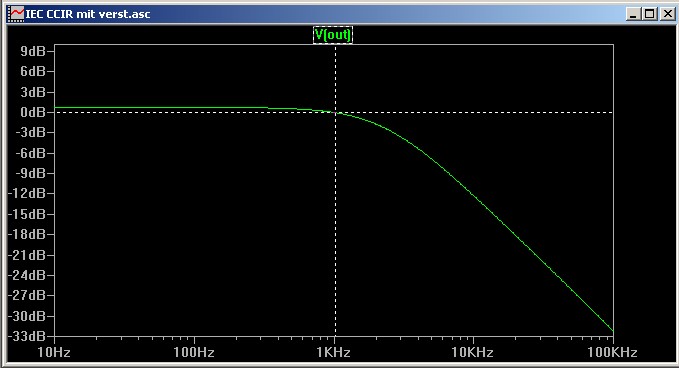The width and height of the screenshot is (679, 368).
Task: Click the LTspice waveform icon in title bar
Action: click(16, 13)
